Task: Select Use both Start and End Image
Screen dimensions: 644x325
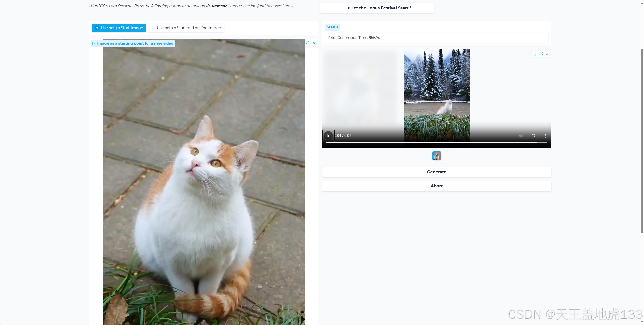Action: [186, 28]
